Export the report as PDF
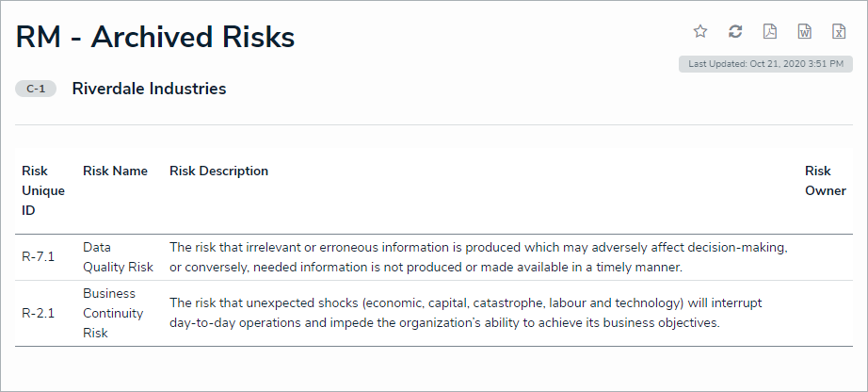The height and width of the screenshot is (392, 868). [770, 31]
